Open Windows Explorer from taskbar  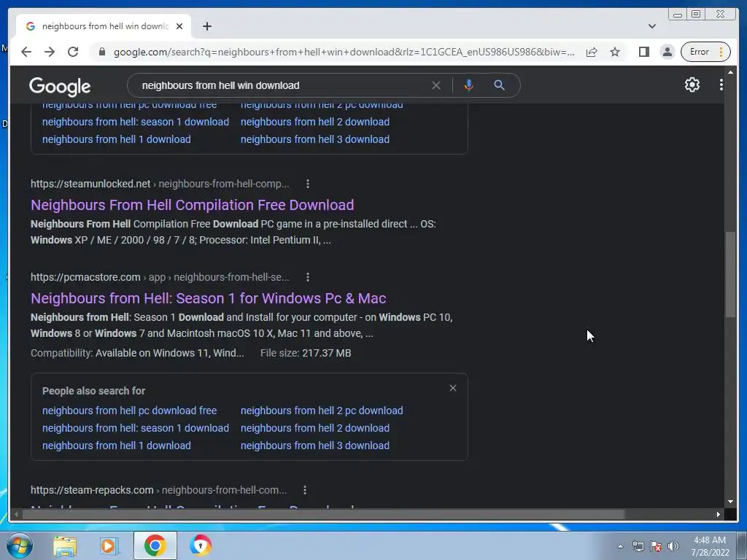(65, 545)
